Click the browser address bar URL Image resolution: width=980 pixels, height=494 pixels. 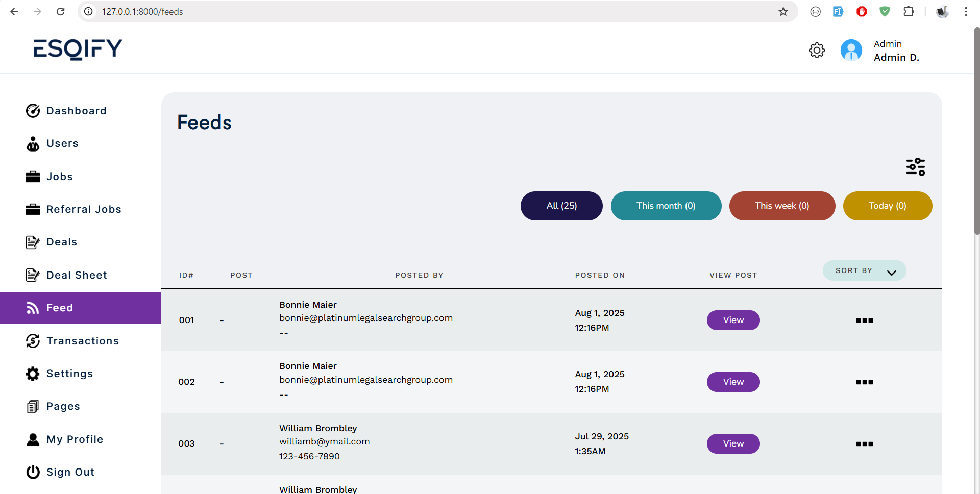(x=142, y=11)
